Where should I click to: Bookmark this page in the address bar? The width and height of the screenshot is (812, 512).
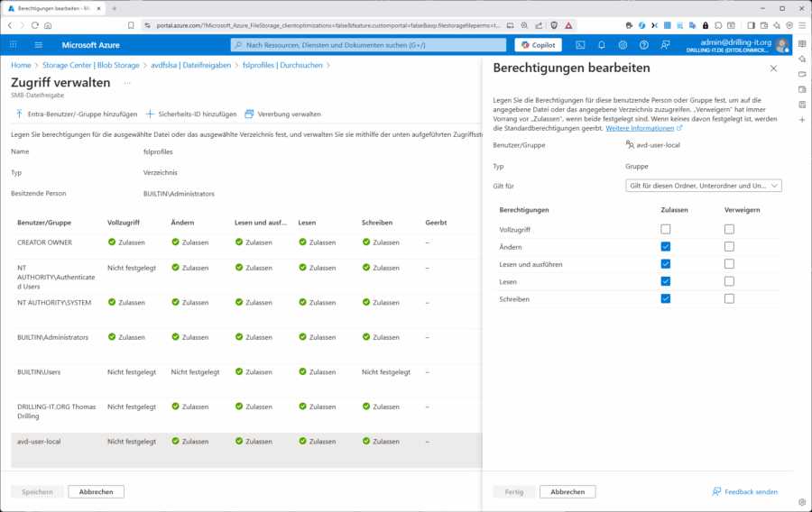tap(131, 25)
